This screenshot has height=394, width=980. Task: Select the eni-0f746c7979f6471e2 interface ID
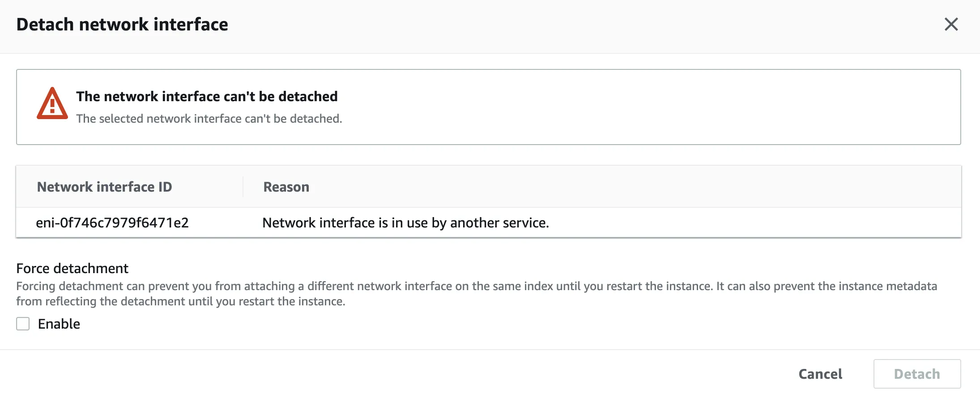coord(112,223)
